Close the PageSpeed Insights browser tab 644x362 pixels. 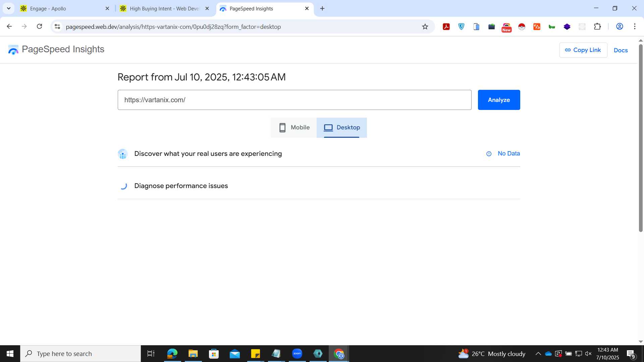[307, 9]
